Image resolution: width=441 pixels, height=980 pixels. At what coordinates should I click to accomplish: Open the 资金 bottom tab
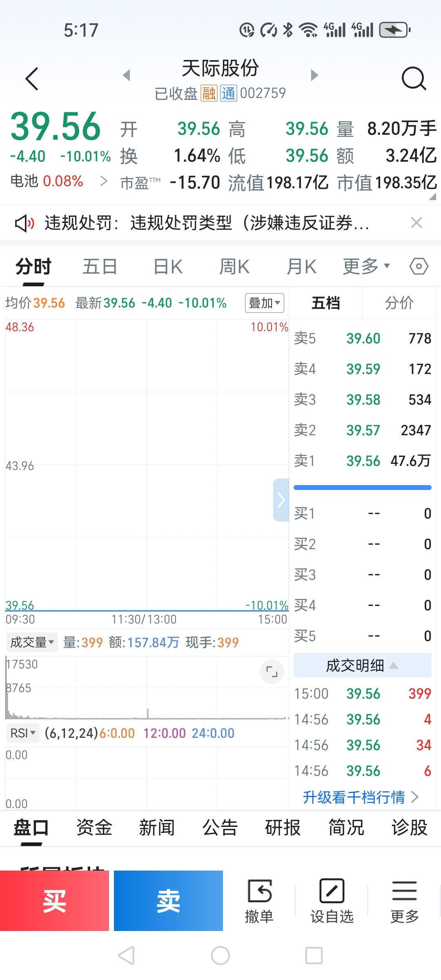94,828
